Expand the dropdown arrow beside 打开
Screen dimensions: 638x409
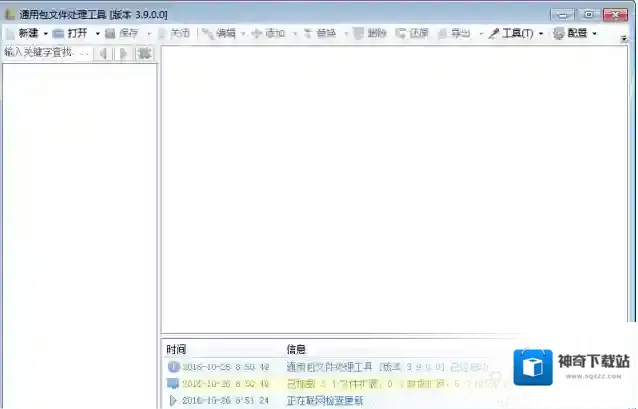coord(97,33)
